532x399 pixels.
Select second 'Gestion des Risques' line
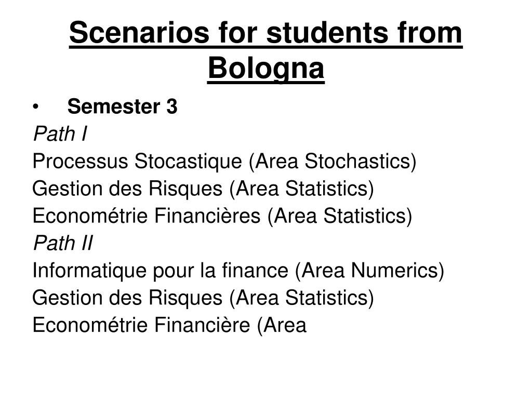click(x=203, y=298)
